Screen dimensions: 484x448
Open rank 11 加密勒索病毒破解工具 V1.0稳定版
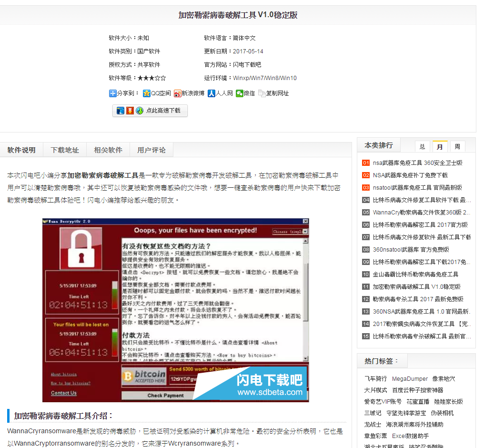416,286
